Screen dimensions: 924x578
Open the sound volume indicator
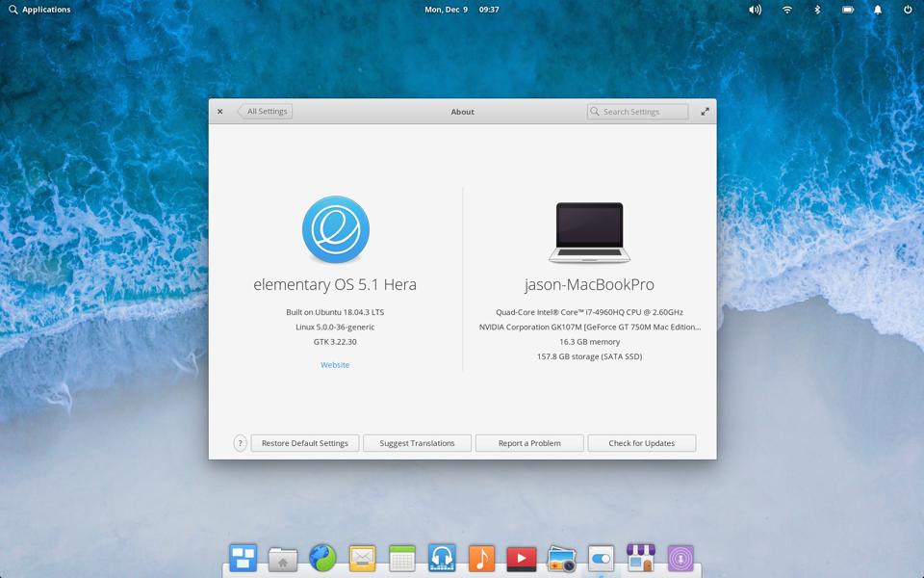point(756,10)
